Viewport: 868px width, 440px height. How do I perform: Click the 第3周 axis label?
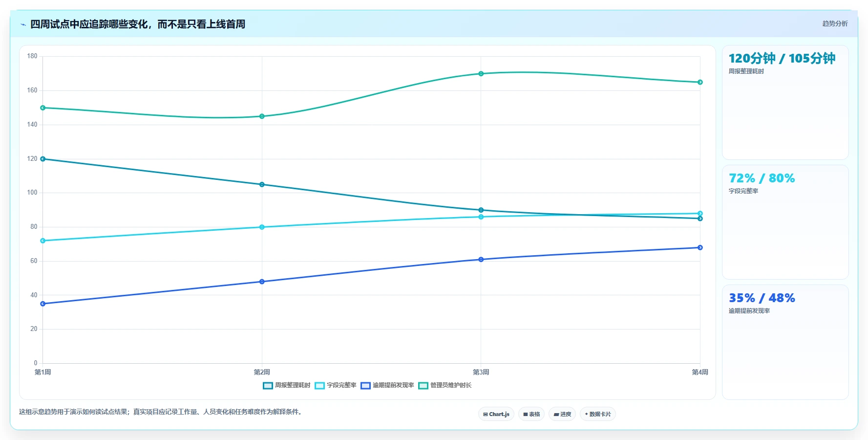[481, 372]
